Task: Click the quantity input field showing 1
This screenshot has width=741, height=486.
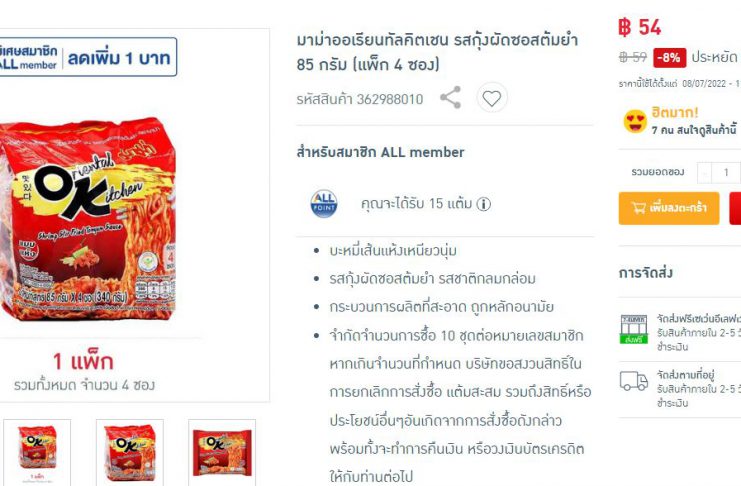Action: (x=726, y=173)
